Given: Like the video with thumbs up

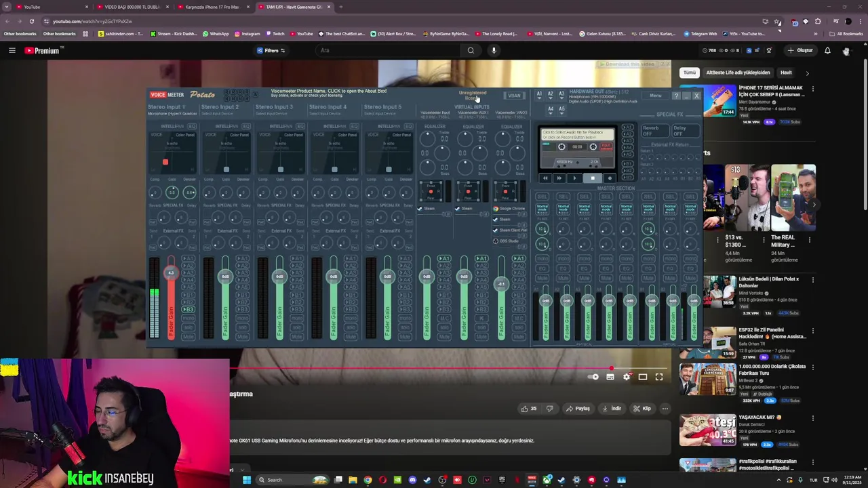Looking at the screenshot, I should coord(528,409).
